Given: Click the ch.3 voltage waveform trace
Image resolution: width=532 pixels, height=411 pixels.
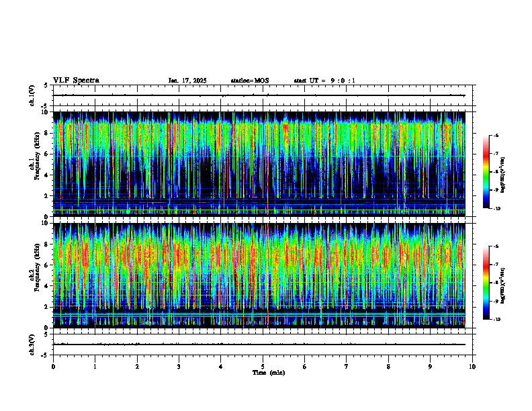Looking at the screenshot, I should 259,345.
